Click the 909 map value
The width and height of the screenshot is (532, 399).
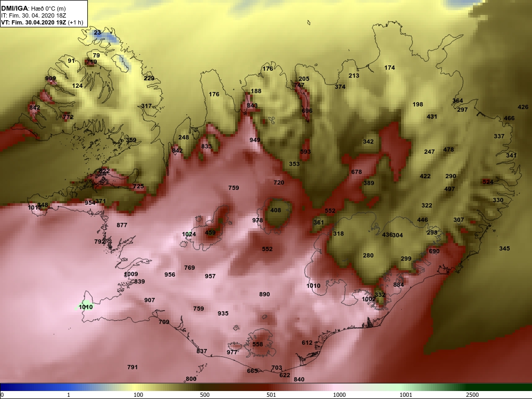(51, 78)
